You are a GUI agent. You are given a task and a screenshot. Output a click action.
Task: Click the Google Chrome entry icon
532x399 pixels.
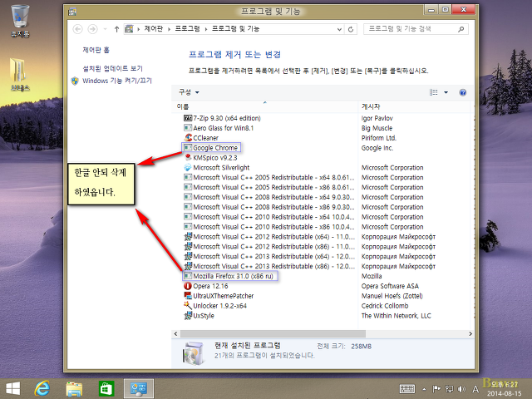(x=188, y=148)
